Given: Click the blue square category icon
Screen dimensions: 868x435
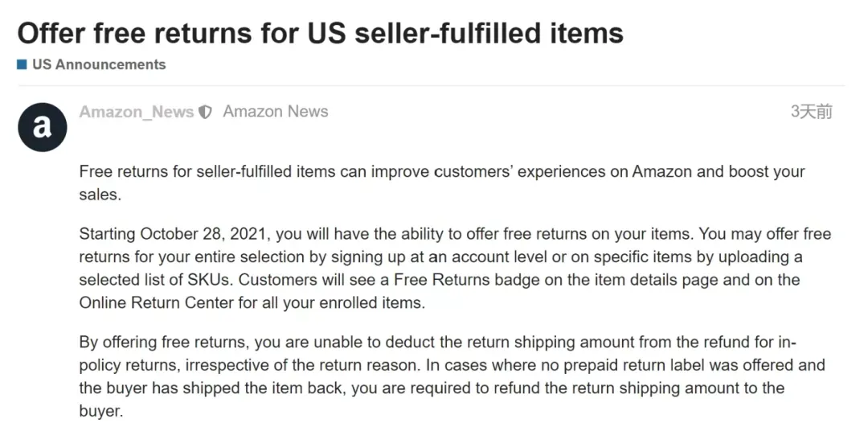Looking at the screenshot, I should click(23, 64).
